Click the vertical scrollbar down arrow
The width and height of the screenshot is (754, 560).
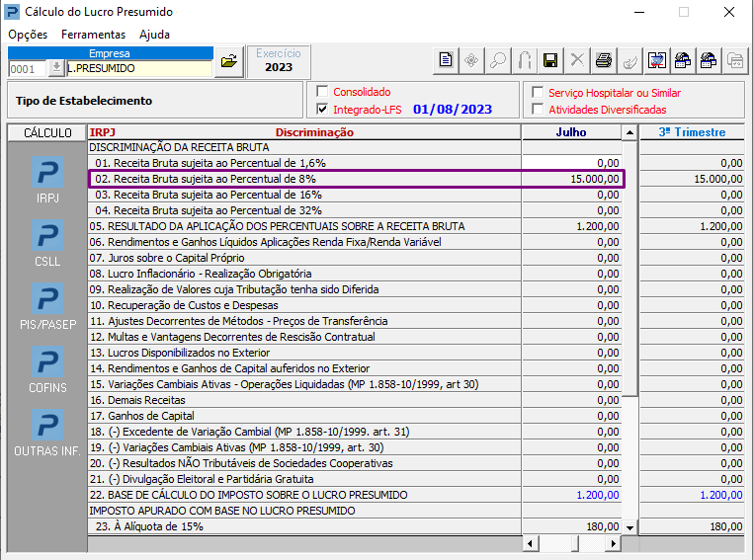tap(629, 527)
